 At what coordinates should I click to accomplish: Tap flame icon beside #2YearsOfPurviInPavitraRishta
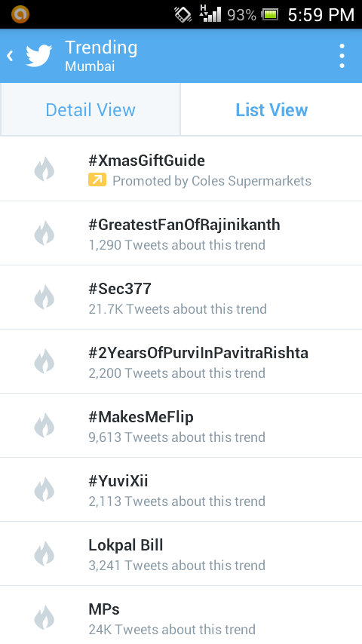point(44,361)
